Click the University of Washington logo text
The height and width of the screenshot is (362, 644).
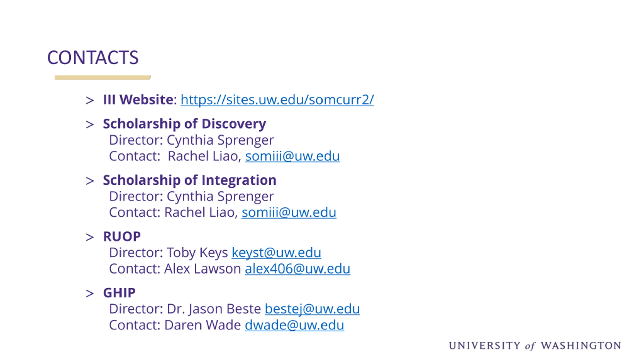coord(535,346)
